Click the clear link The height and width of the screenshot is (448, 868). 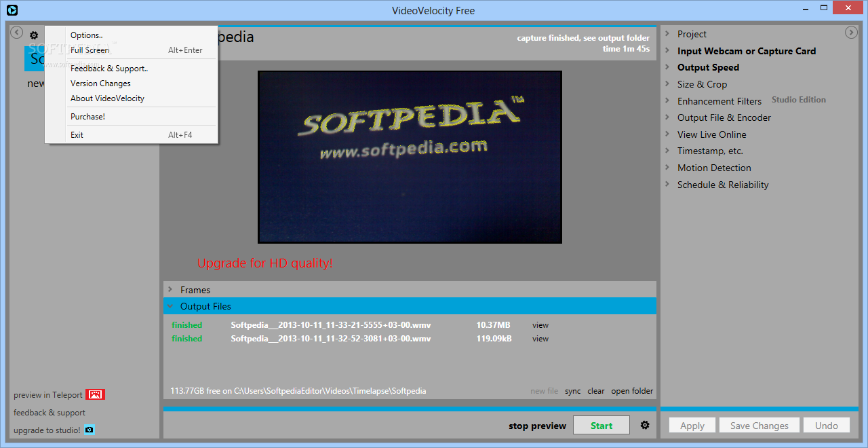point(596,391)
